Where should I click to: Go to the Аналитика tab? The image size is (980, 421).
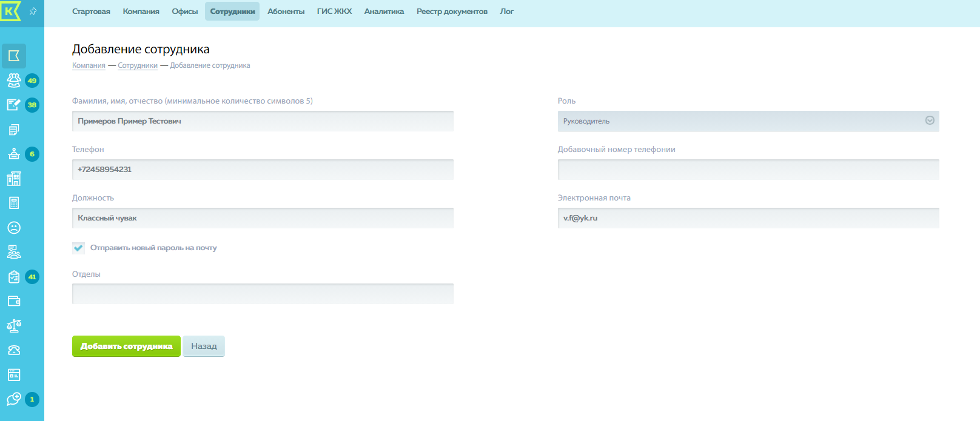click(x=384, y=12)
